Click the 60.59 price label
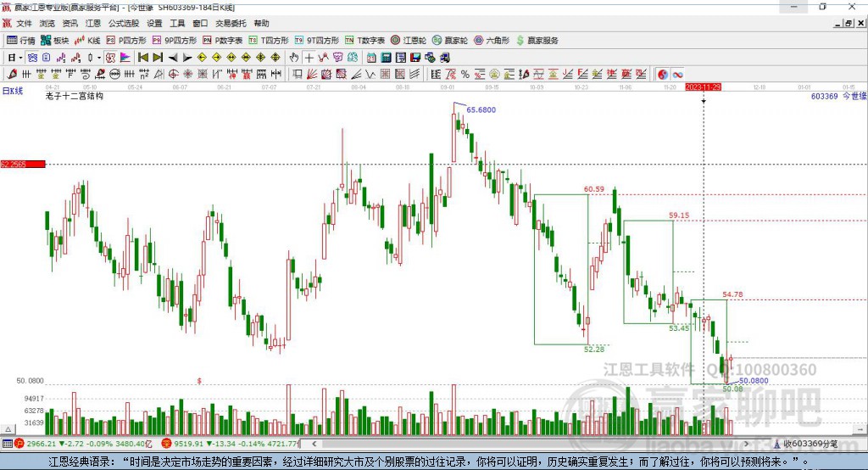Screen dimensions: 868x470 [x=594, y=189]
